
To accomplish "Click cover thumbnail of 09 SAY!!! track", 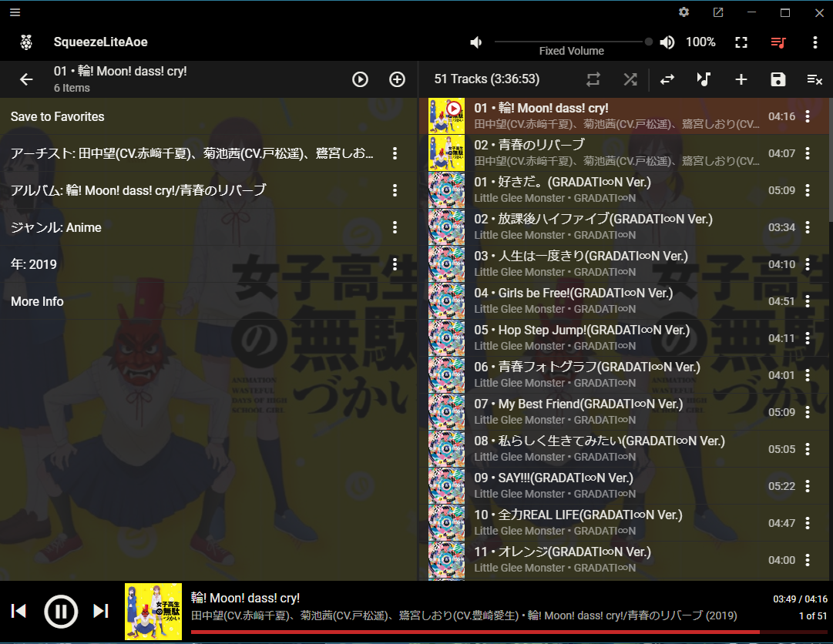I will (x=446, y=486).
